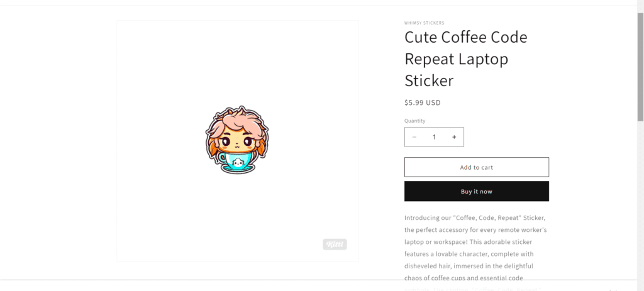Click the Cute Coffee Code Repeat title
The height and width of the screenshot is (291, 644).
pos(465,38)
